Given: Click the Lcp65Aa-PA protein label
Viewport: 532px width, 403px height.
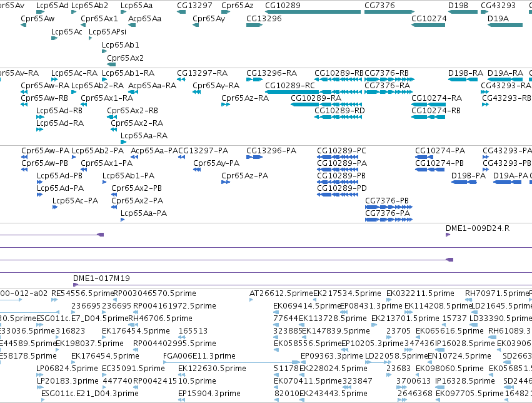Looking at the screenshot, I should 144,213.
